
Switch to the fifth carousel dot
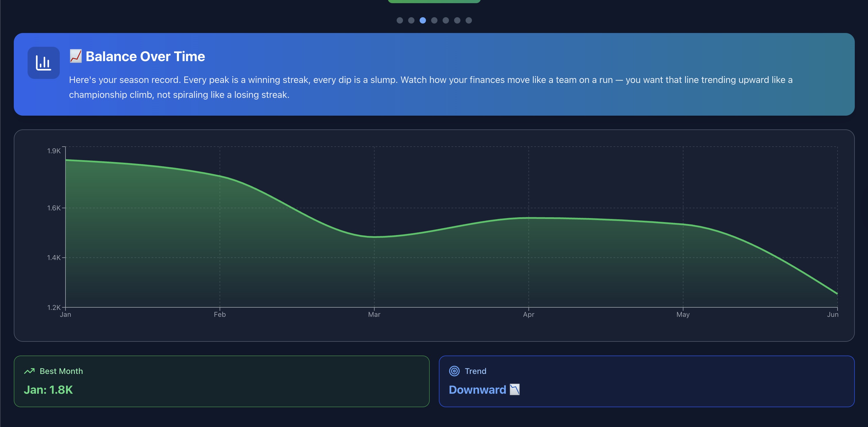pos(445,21)
